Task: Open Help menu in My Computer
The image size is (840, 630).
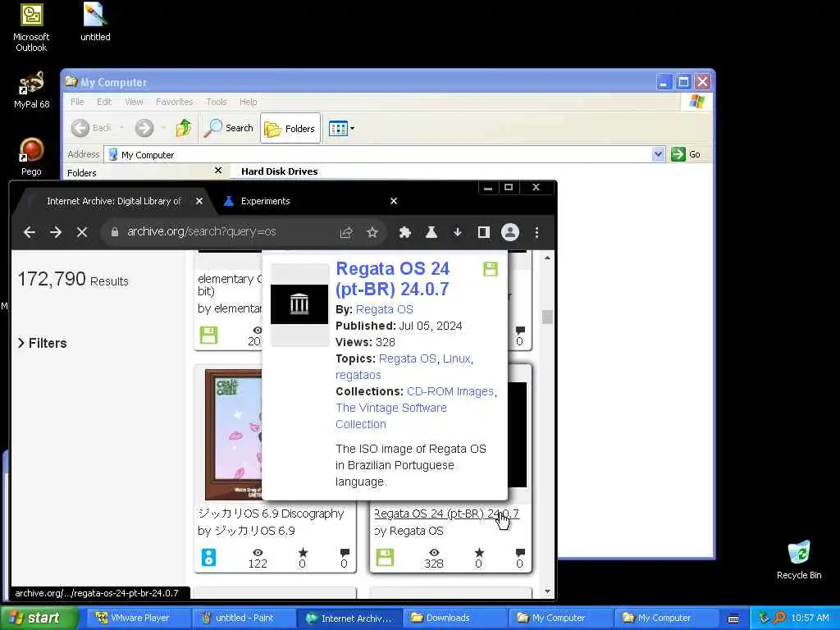Action: point(248,102)
